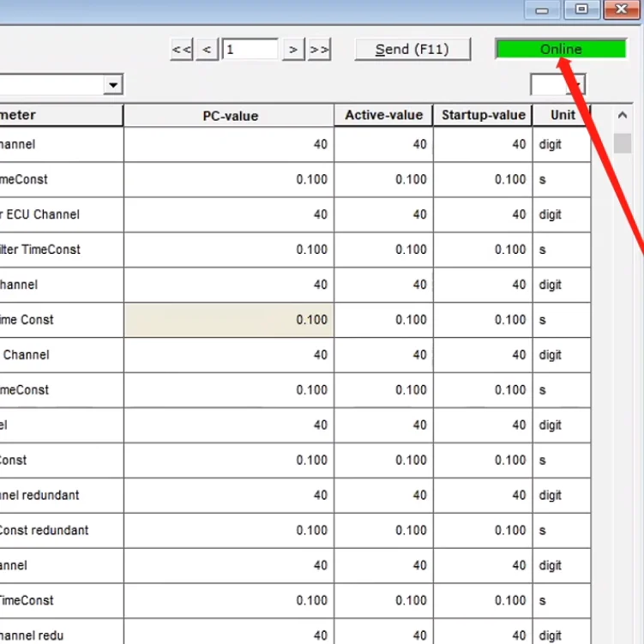Click the green Online status button
The image size is (644, 644).
[561, 49]
